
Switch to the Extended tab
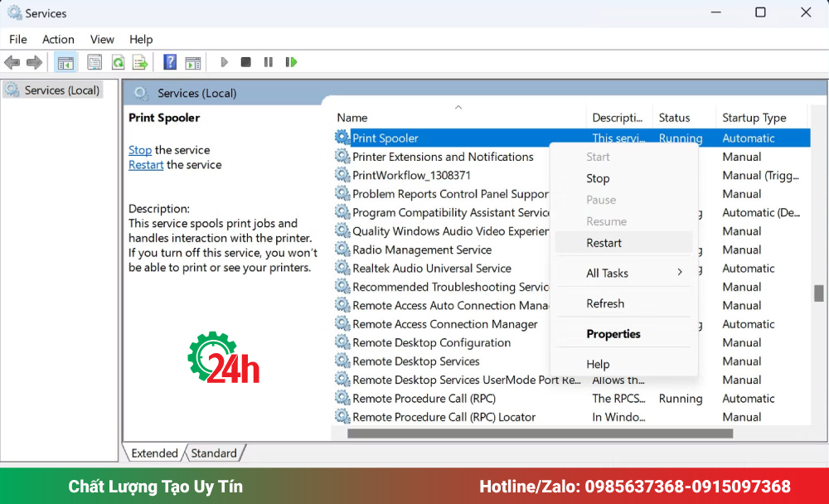tap(154, 453)
